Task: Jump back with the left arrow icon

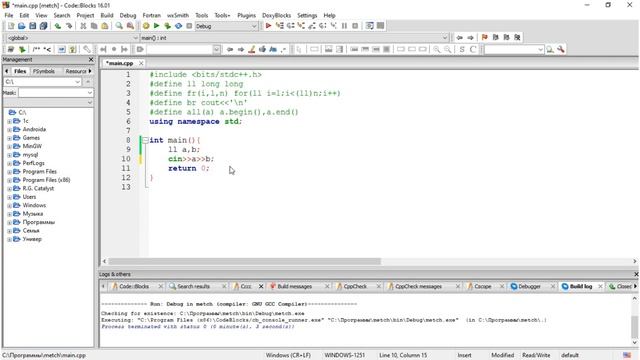Action: tap(460, 38)
